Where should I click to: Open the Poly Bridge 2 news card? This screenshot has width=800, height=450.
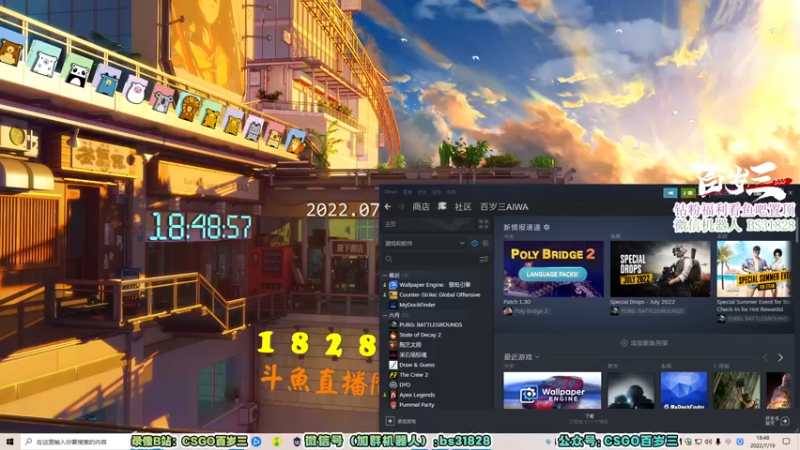coord(553,269)
